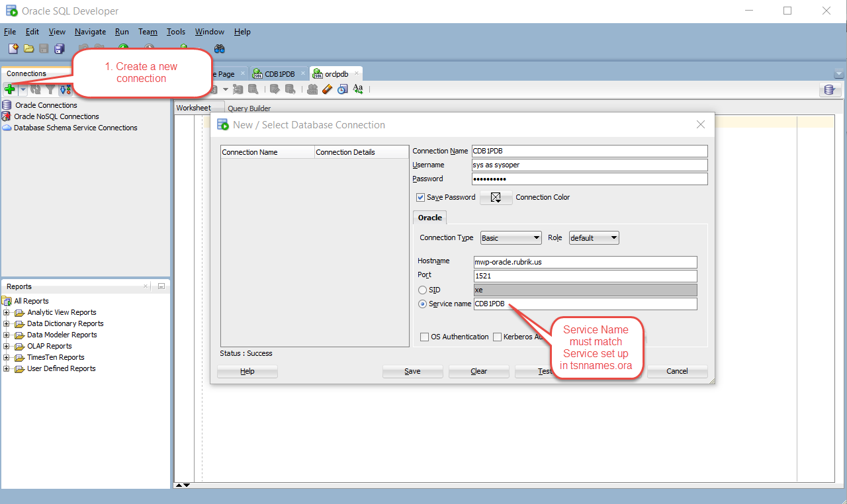Click the SQL History clock icon
847x504 pixels.
342,89
